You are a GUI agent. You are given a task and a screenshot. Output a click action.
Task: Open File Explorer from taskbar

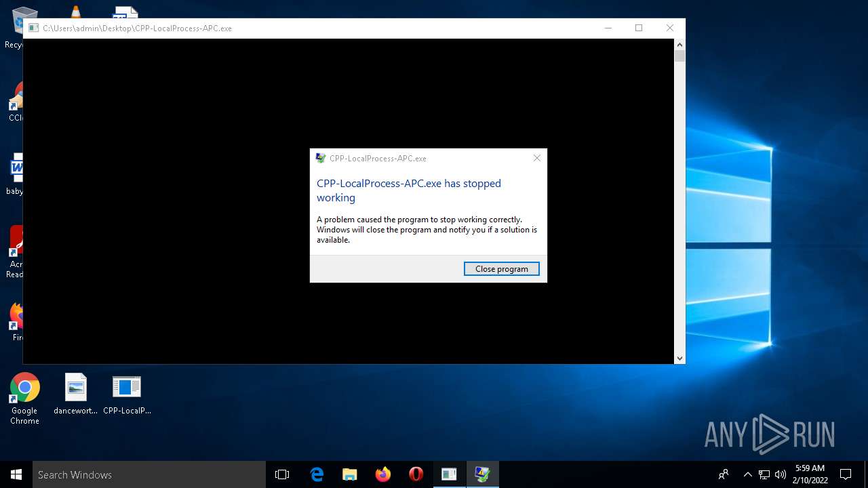(x=350, y=474)
